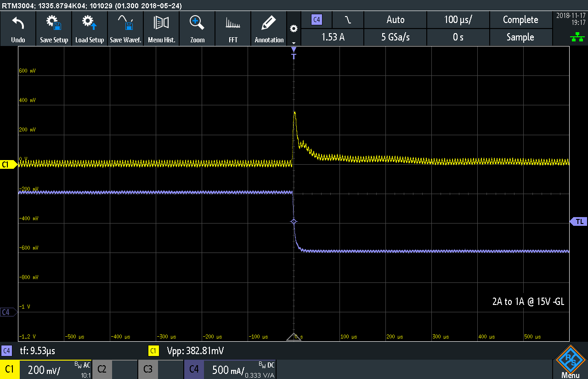Open Save Setup from the toolbar
This screenshot has height=379, width=588.
tap(54, 29)
